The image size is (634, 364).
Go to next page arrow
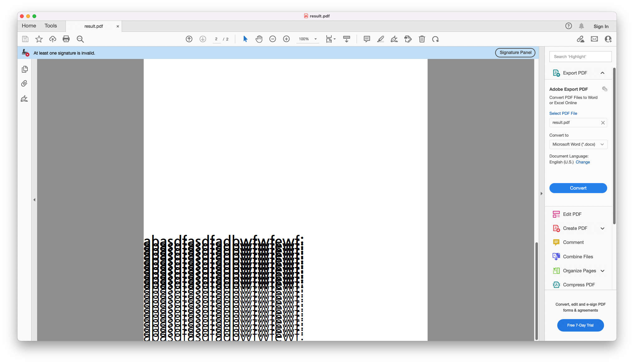coord(203,39)
